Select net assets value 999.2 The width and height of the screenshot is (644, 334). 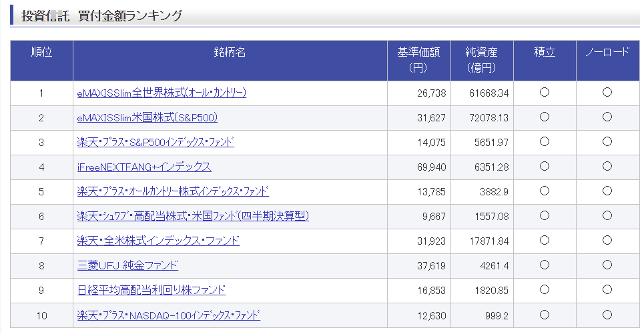(x=497, y=316)
